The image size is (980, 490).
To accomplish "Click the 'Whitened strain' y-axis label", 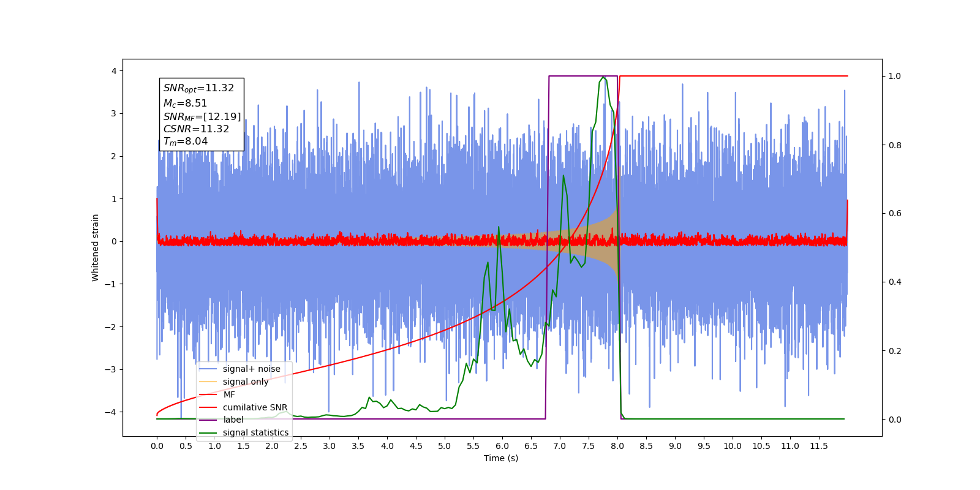I will (95, 247).
